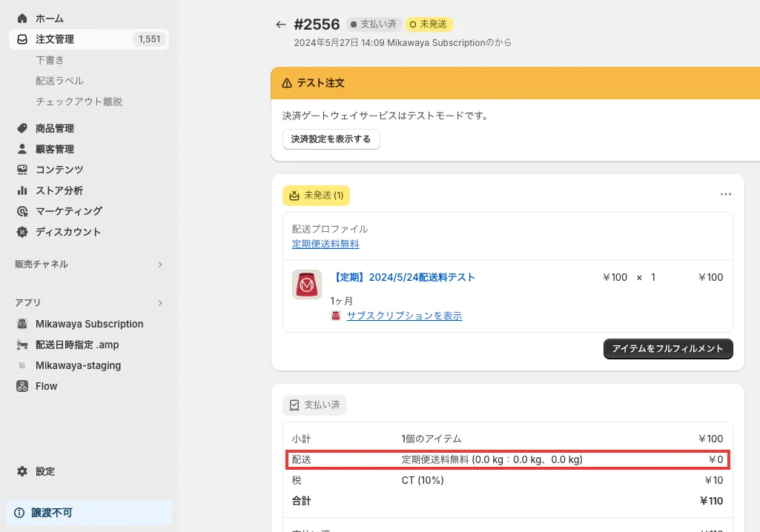Image resolution: width=760 pixels, height=532 pixels.
Task: Click the ディスカウント badge icon
Action: tap(22, 232)
